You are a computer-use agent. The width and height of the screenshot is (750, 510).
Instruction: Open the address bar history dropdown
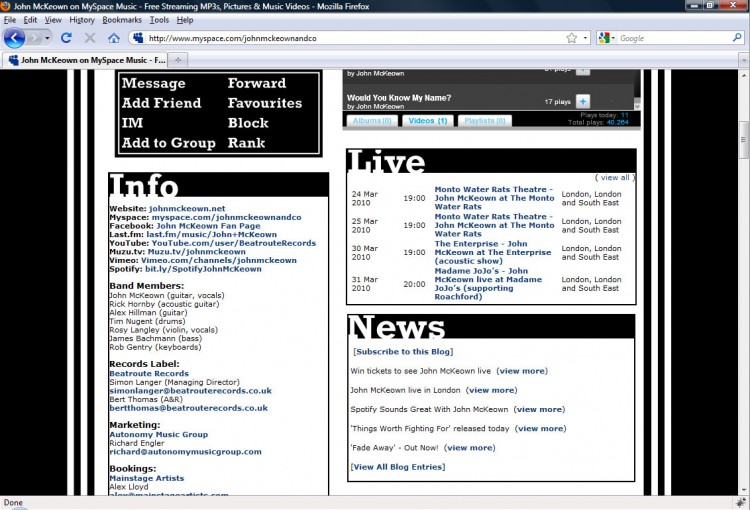click(x=585, y=38)
